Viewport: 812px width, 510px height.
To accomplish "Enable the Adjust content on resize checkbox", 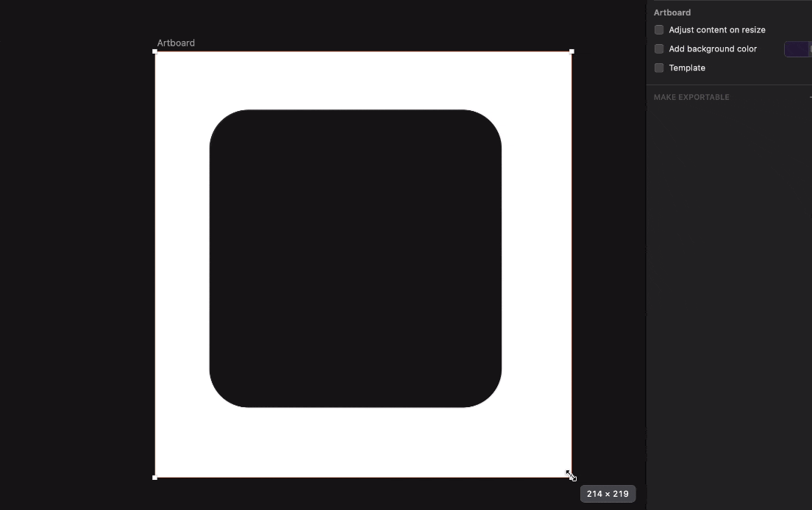I will pos(658,29).
